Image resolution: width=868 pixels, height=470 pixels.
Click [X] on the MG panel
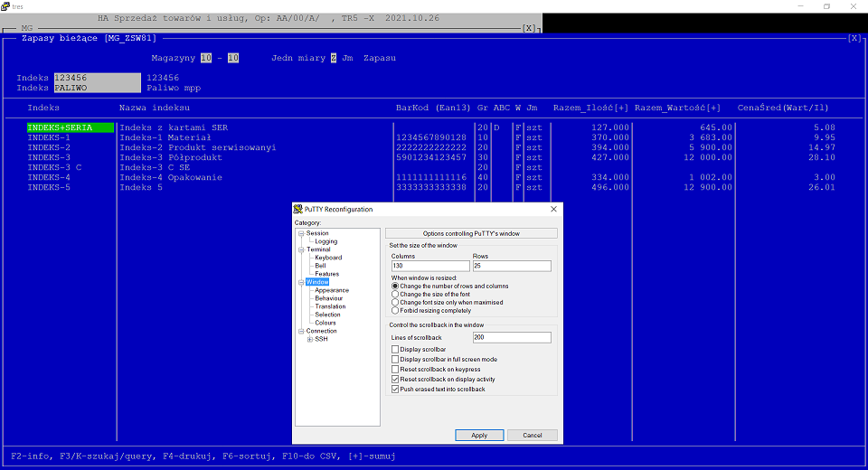529,28
